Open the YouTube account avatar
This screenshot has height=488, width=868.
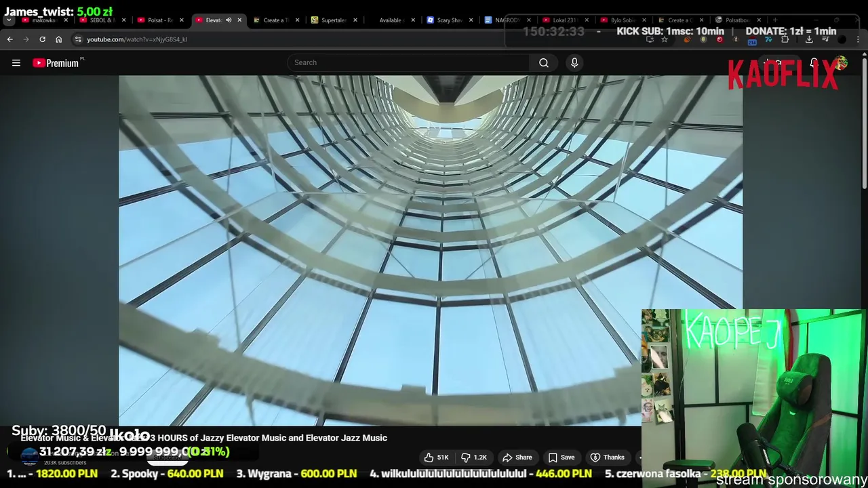[842, 63]
